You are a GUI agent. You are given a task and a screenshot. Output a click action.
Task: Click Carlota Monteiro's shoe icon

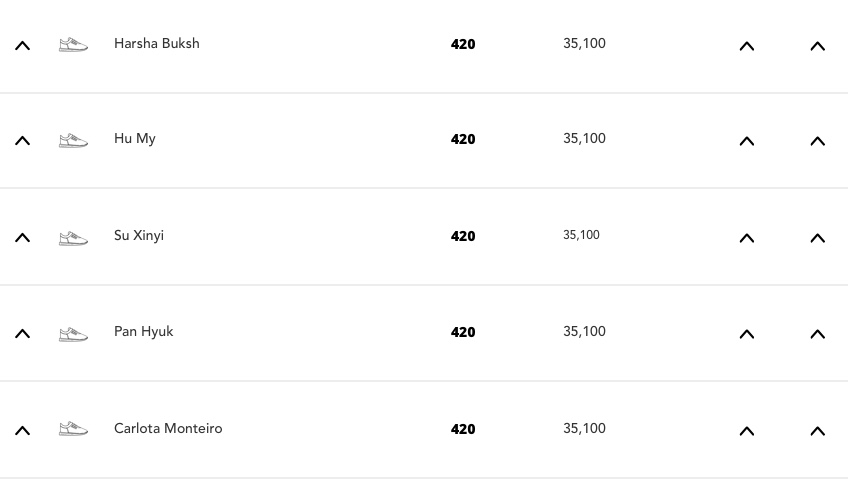click(x=73, y=429)
